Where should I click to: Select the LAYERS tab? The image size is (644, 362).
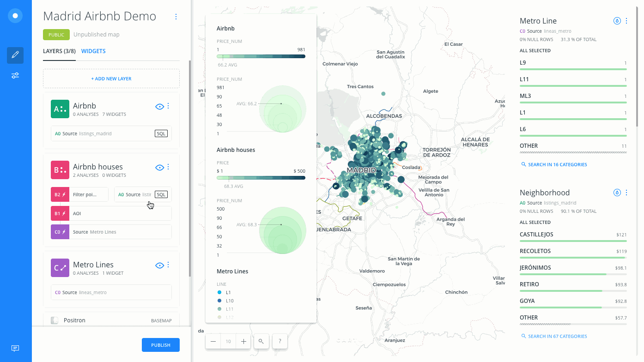click(59, 51)
